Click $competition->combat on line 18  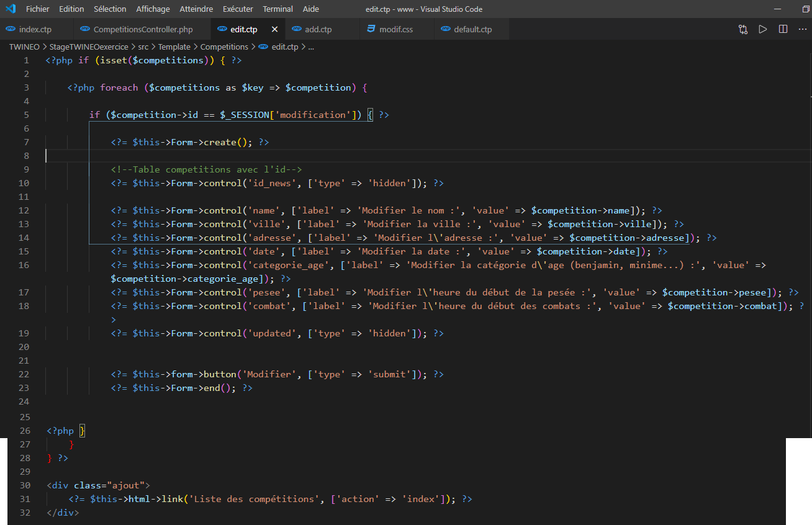[723, 306]
